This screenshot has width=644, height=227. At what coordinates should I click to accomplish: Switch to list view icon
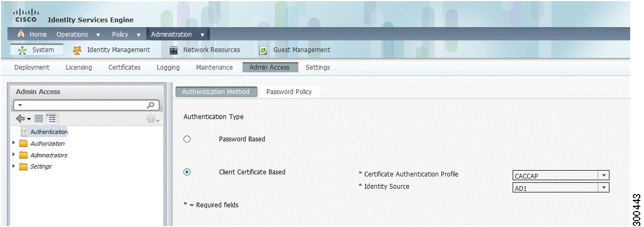[x=39, y=119]
